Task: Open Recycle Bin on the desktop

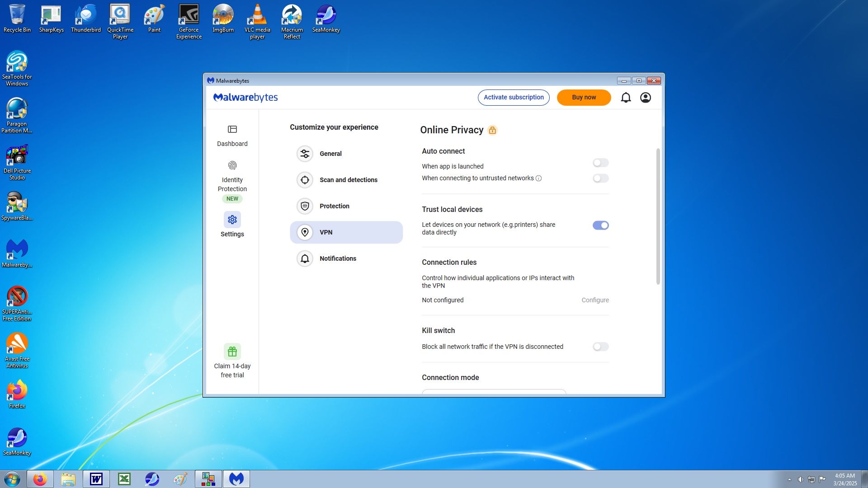Action: tap(17, 19)
